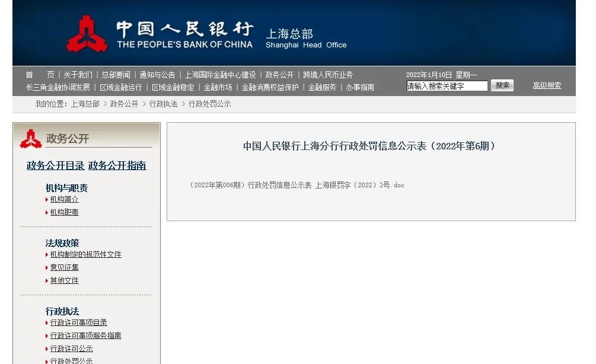The height and width of the screenshot is (364, 596).
Task: Go to 金融消费权益保护 navigation item
Action: pos(270,87)
